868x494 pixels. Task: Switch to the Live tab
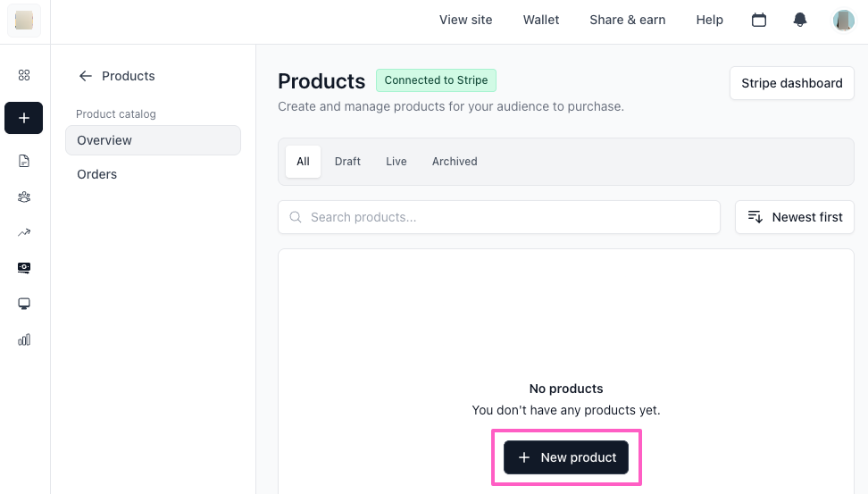tap(396, 162)
